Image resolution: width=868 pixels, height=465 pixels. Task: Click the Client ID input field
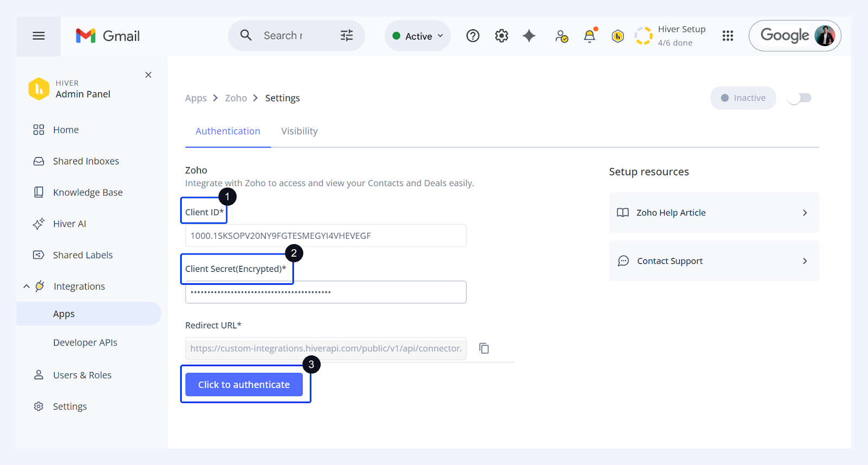click(325, 235)
